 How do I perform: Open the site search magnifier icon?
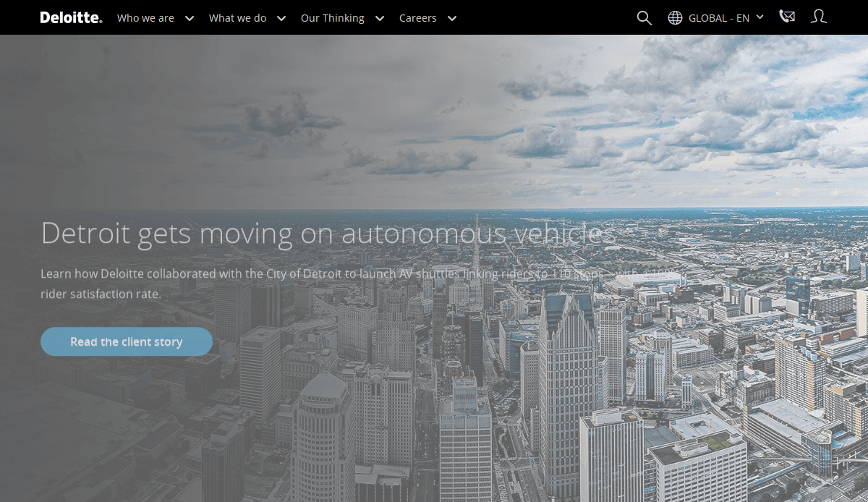(x=644, y=17)
